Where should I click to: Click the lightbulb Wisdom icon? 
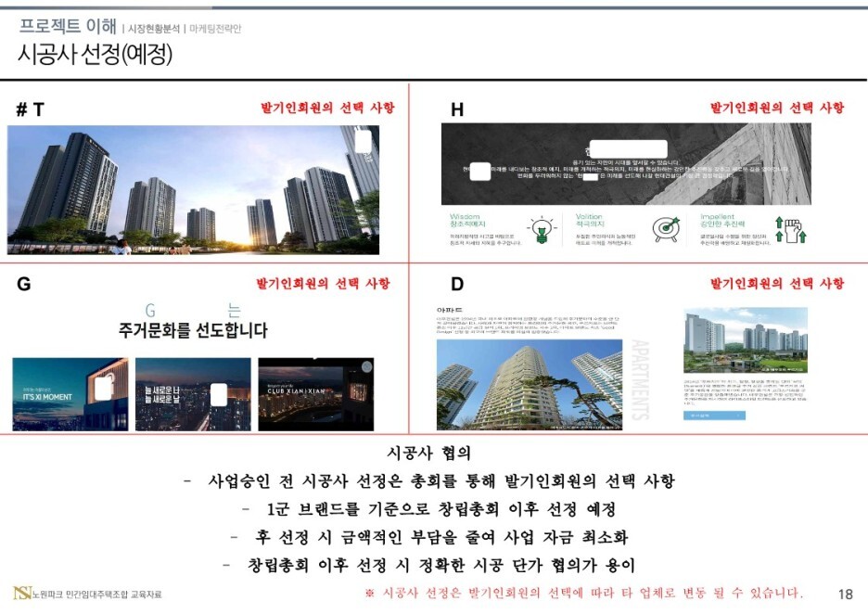point(542,230)
